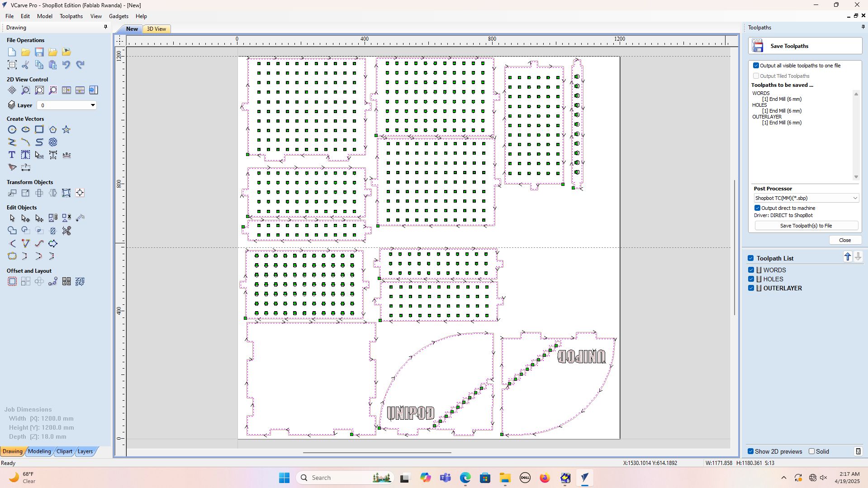Viewport: 868px width, 488px height.
Task: Select the Draw Polygon tool
Action: click(53, 130)
